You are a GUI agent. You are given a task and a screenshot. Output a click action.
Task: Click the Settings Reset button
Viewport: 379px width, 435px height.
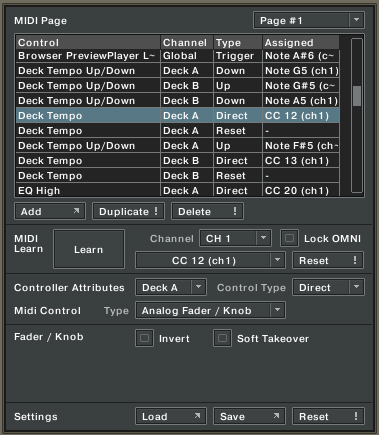pos(328,416)
